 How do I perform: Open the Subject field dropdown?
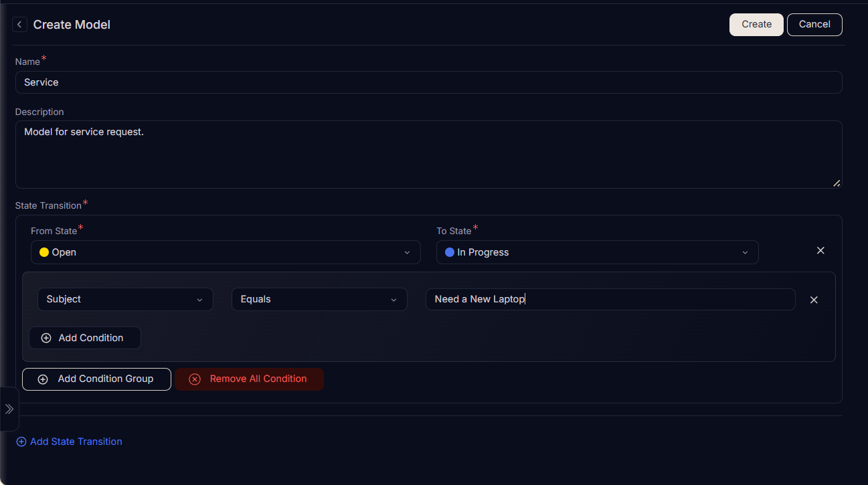point(125,299)
